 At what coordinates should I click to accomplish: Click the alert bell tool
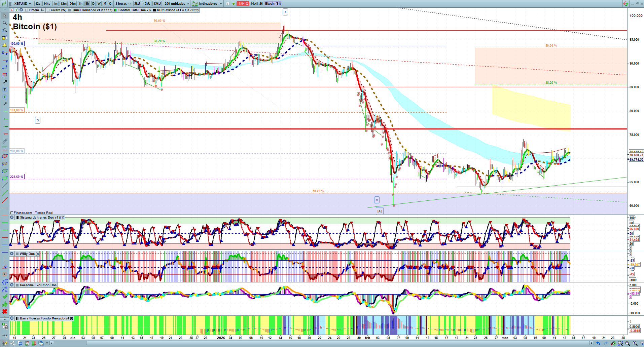pos(5,45)
